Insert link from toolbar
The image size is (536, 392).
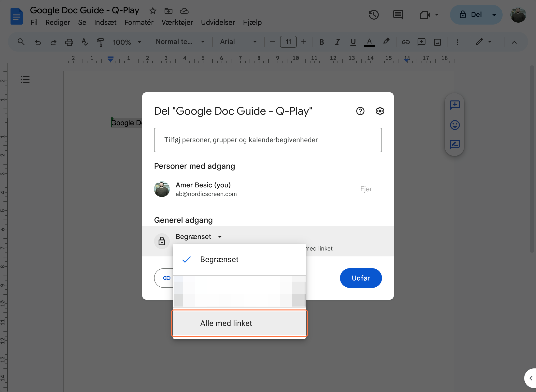[x=406, y=42]
